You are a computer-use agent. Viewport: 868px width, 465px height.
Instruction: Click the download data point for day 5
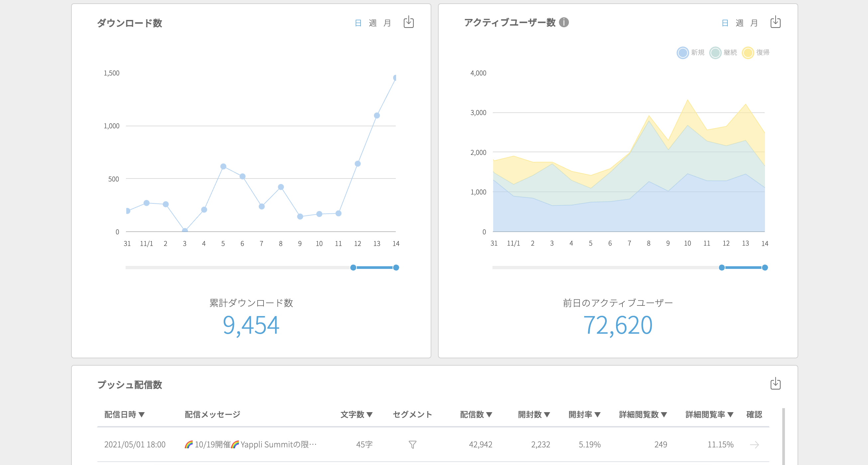(x=223, y=167)
